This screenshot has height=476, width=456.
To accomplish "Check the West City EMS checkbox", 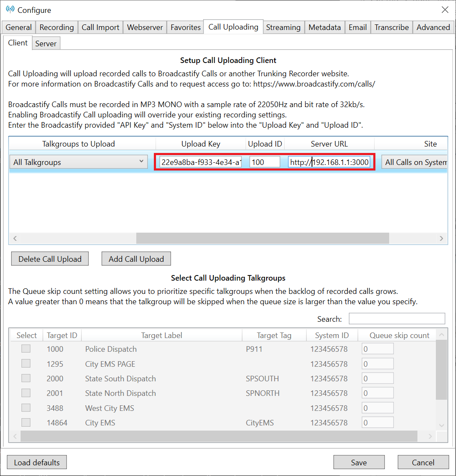I will [x=26, y=407].
